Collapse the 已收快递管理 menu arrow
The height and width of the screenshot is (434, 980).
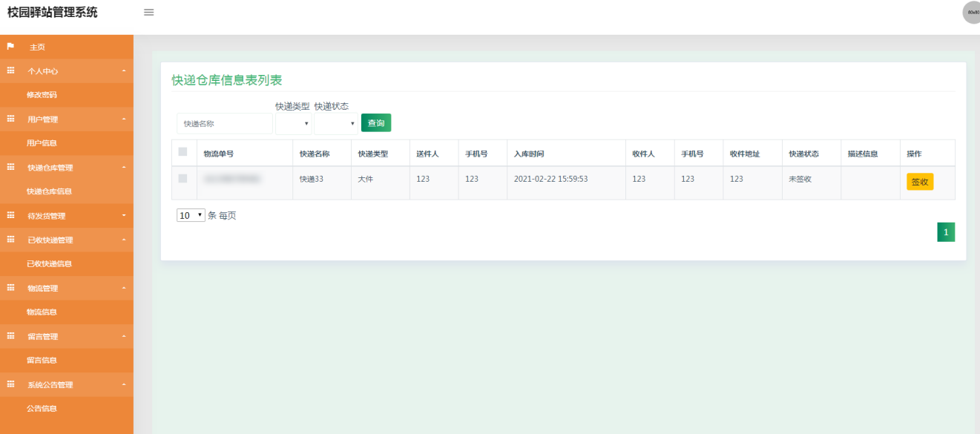pyautogui.click(x=124, y=240)
